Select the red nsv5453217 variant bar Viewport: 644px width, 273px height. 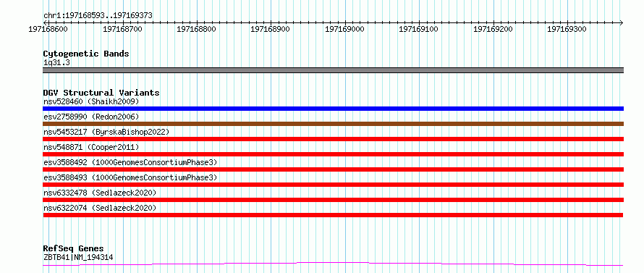[x=333, y=139]
